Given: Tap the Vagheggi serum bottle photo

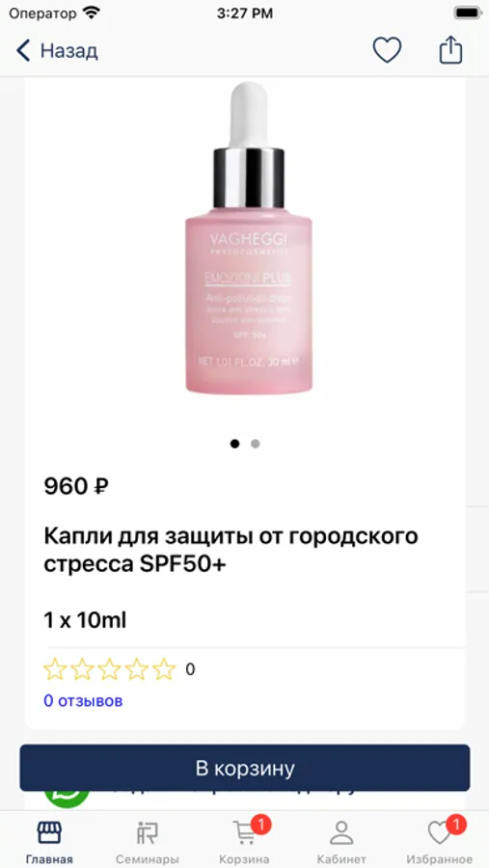Looking at the screenshot, I should click(x=249, y=238).
